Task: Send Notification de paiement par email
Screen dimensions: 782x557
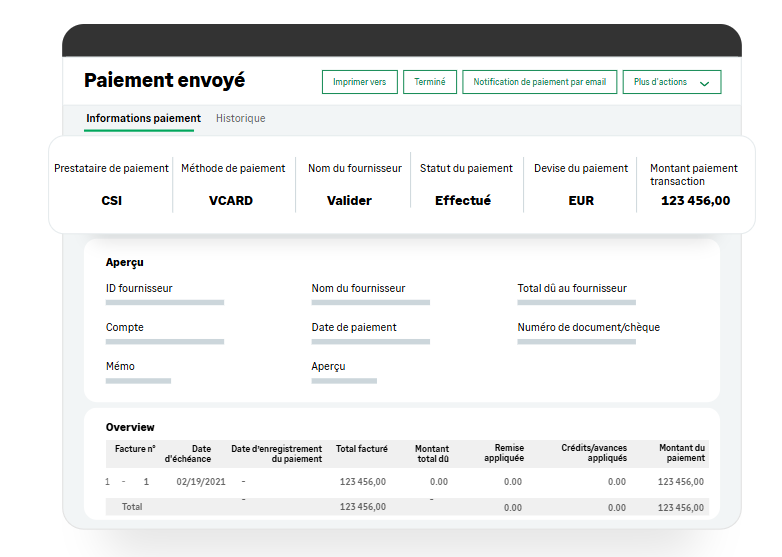Action: click(x=539, y=82)
